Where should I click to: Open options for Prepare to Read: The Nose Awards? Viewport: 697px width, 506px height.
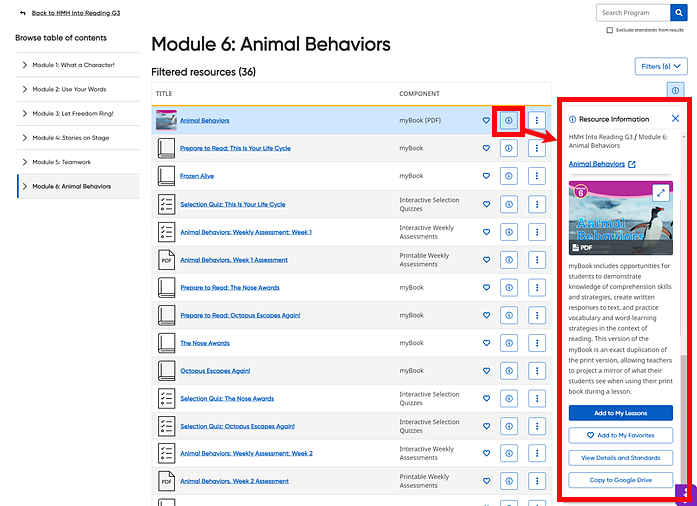click(537, 288)
